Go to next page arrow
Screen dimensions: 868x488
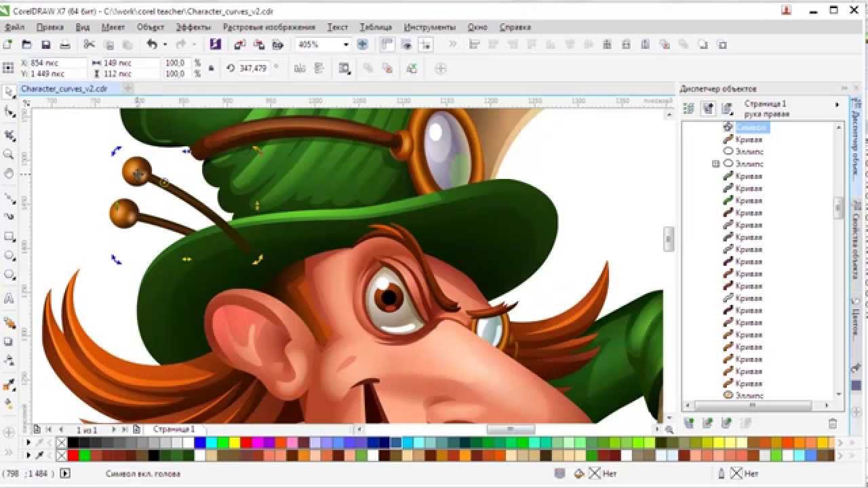click(113, 430)
